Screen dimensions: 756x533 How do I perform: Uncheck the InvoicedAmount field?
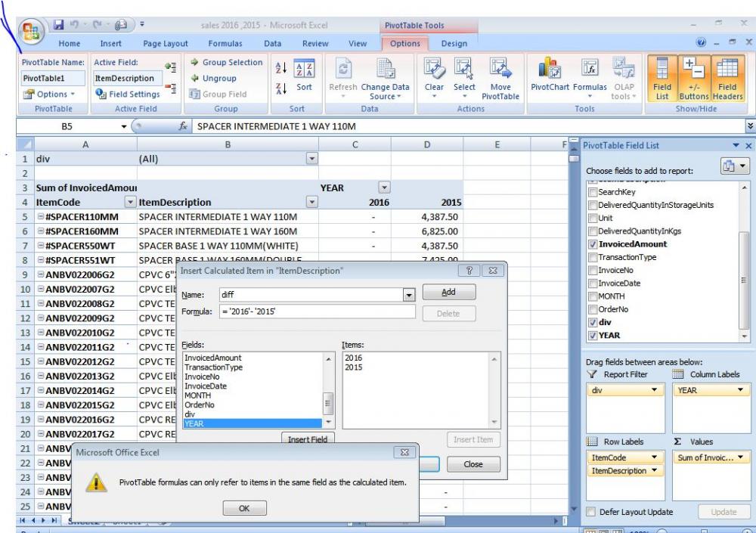click(593, 244)
